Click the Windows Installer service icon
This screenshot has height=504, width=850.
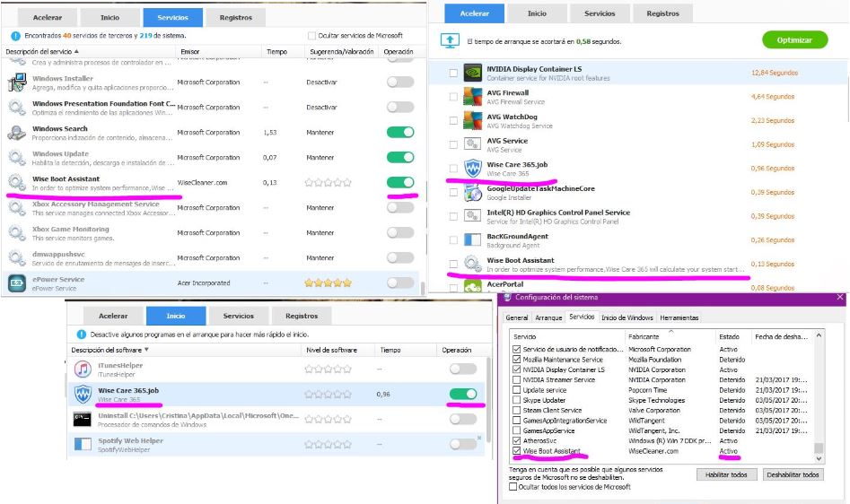(17, 83)
